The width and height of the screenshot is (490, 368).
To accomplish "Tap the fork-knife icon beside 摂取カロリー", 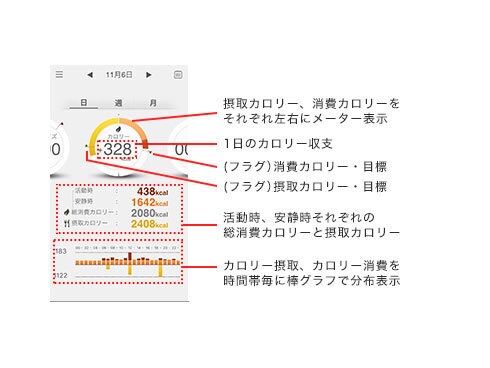I will coord(67,223).
